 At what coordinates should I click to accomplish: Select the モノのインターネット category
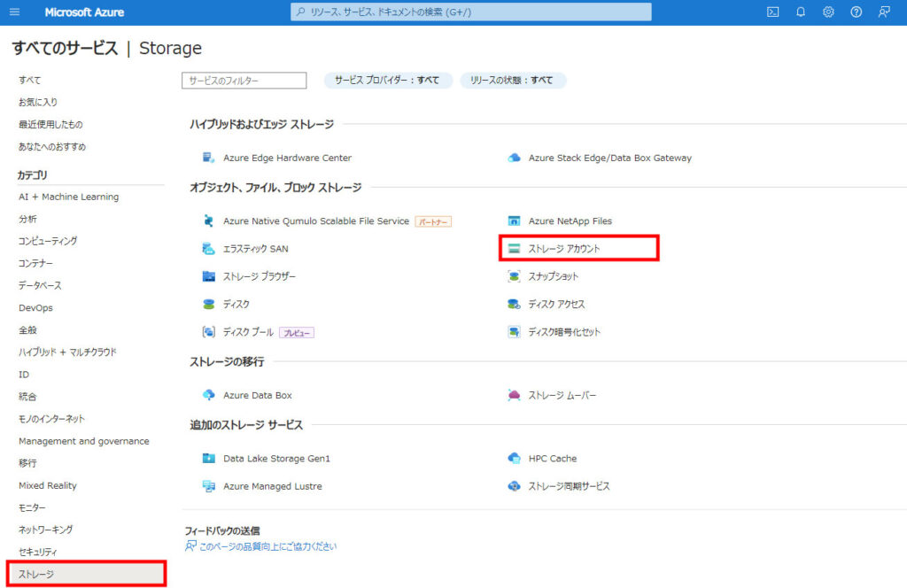50,419
